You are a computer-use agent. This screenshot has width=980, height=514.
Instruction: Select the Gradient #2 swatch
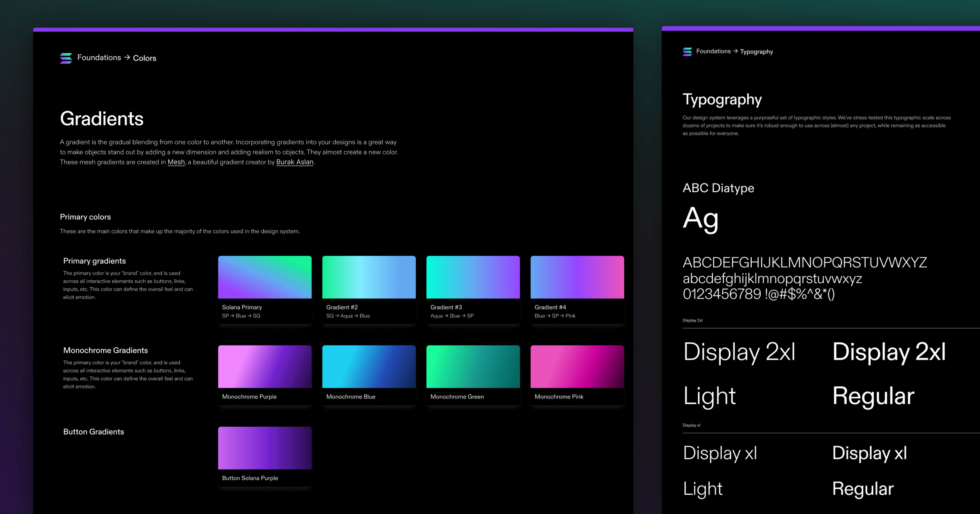coord(369,277)
